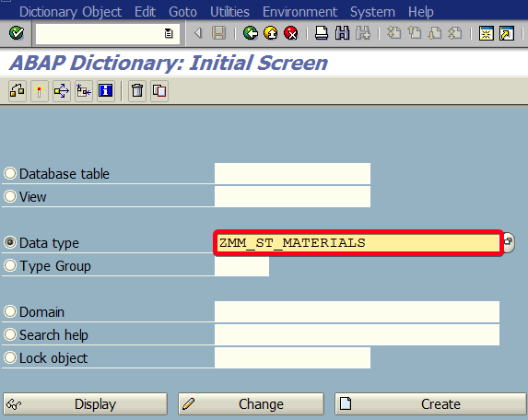Image resolution: width=528 pixels, height=420 pixels.
Task: Click the Activate matchstick icon
Action: point(39,90)
